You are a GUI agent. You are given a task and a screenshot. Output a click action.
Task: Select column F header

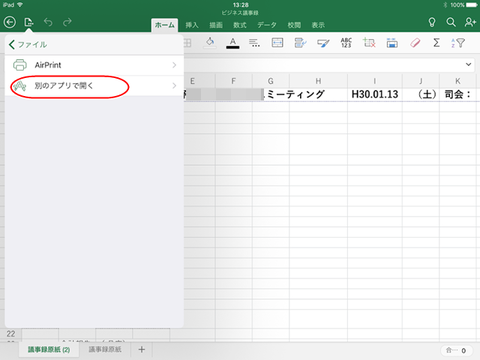(x=234, y=81)
